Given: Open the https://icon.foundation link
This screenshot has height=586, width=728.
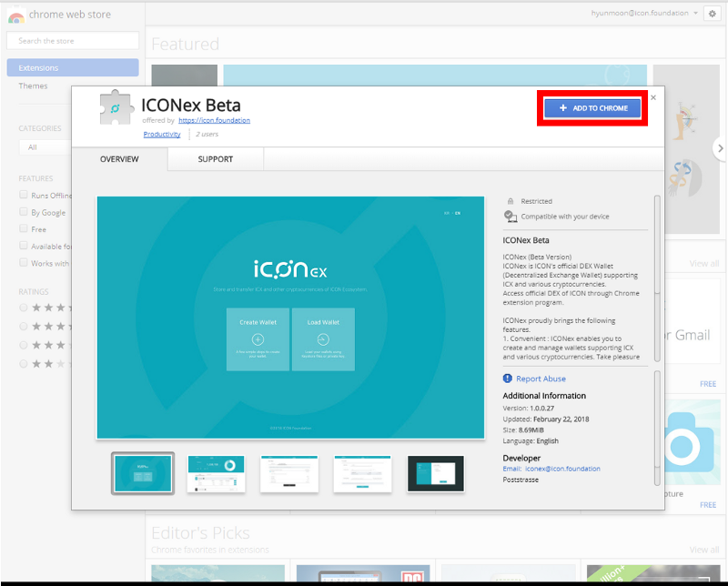Looking at the screenshot, I should (214, 120).
